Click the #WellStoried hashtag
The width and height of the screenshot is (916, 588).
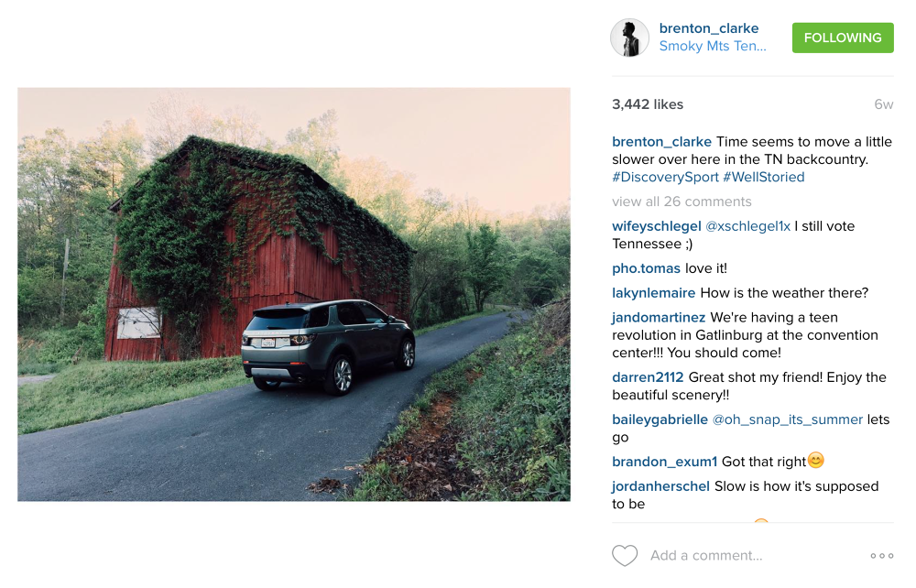764,177
